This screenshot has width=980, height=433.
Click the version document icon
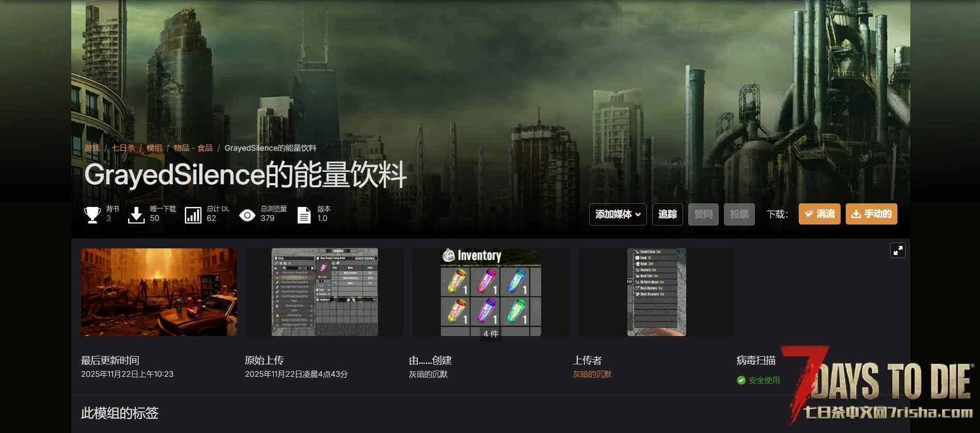tap(304, 215)
